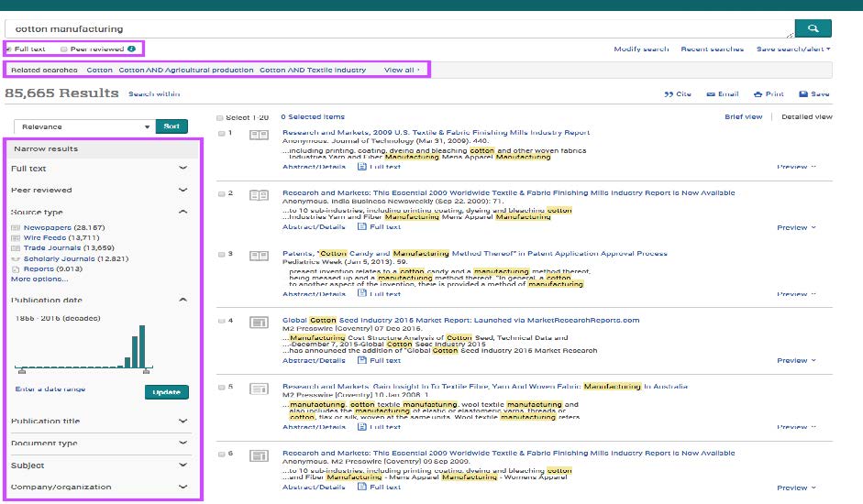Click the date range entry field
The image size is (863, 504).
coord(50,389)
